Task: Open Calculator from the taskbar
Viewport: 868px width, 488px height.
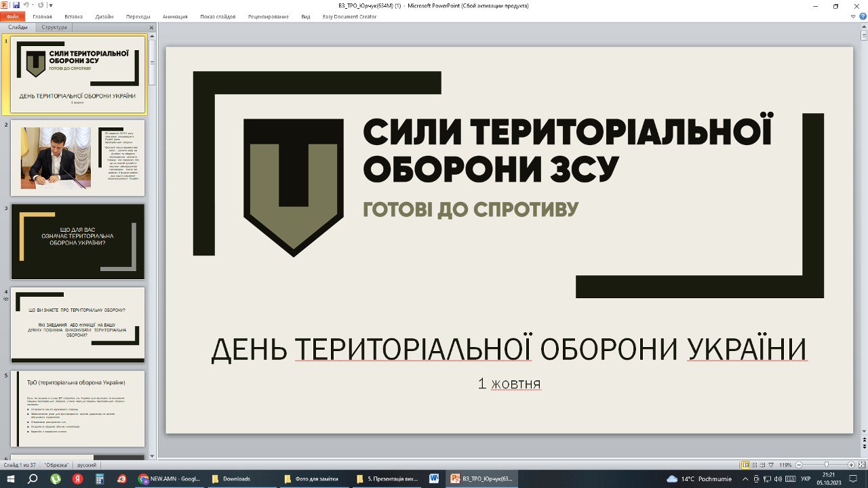Action: 100,479
